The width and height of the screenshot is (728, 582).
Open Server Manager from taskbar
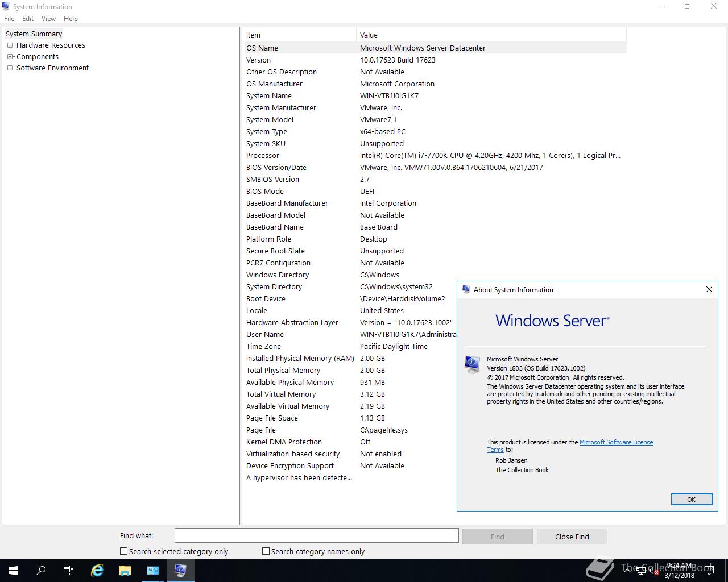pyautogui.click(x=153, y=571)
